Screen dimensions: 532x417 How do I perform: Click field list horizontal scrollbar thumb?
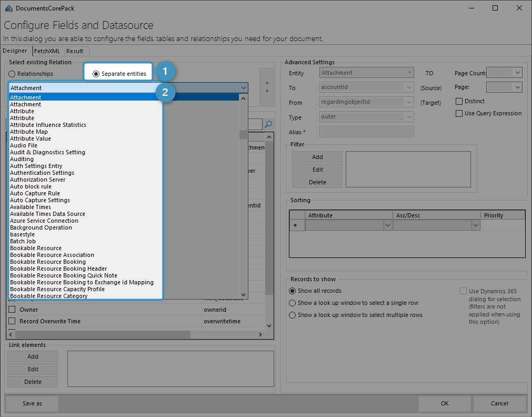click(x=103, y=334)
